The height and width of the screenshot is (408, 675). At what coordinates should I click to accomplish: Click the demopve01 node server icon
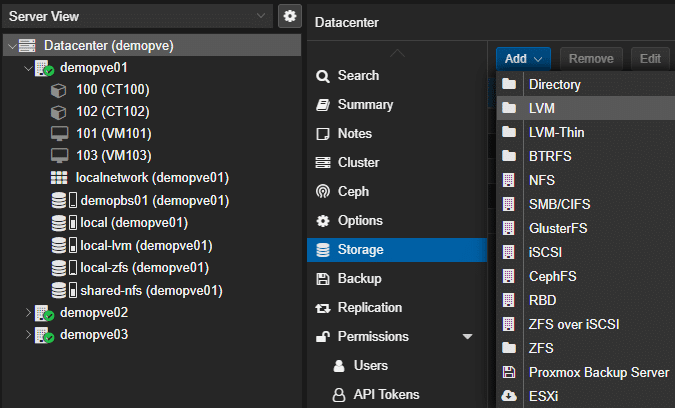(x=44, y=68)
